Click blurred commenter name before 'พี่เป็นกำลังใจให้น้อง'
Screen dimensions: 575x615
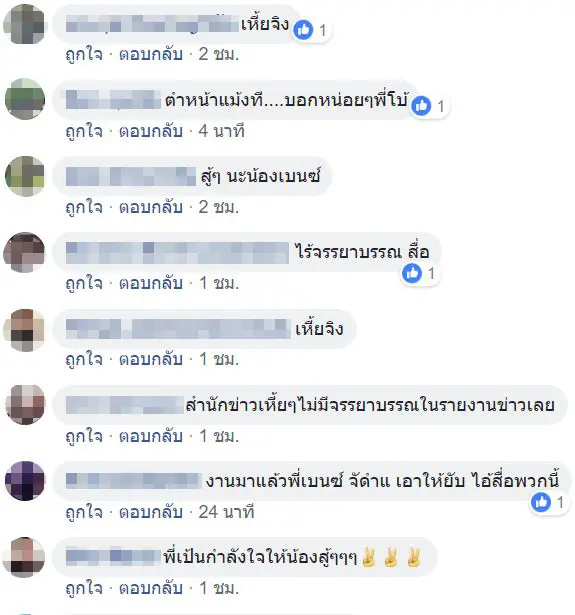(x=114, y=558)
